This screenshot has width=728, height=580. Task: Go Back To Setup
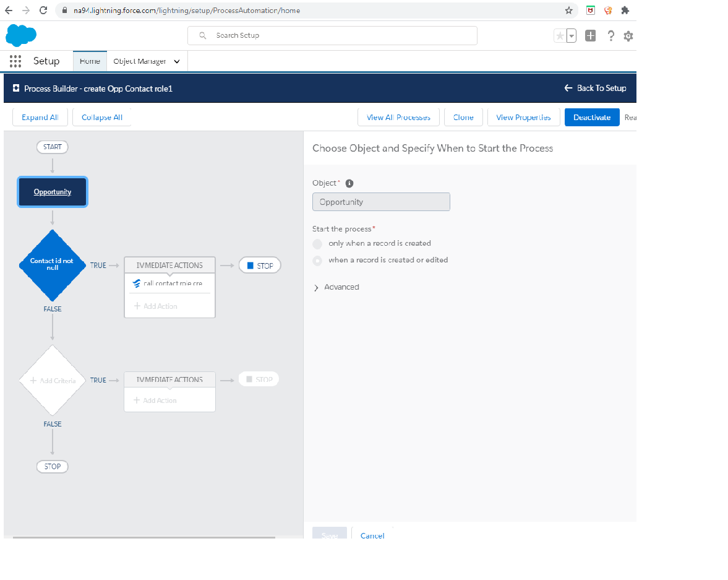coord(595,88)
